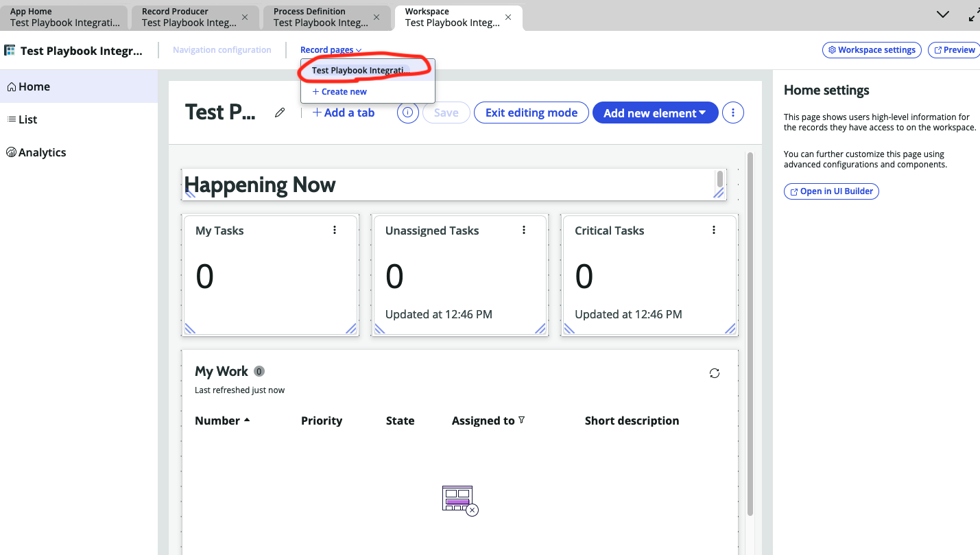Click the pencil icon to rename the page
Viewport: 980px width, 555px height.
279,112
